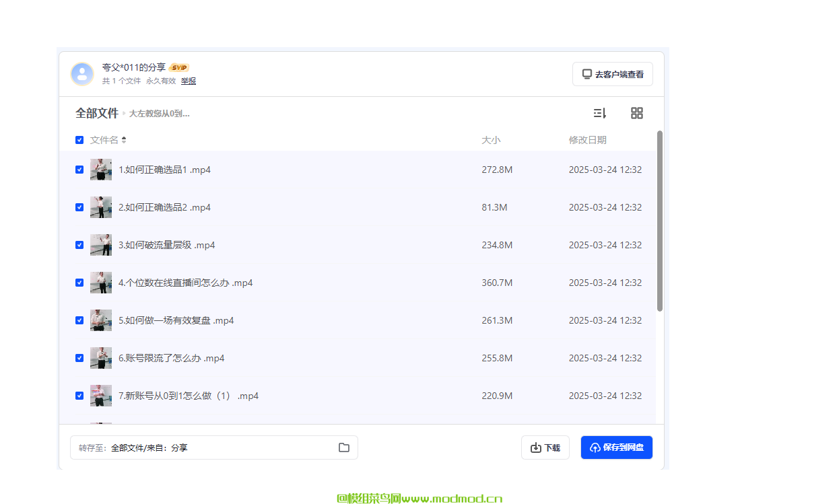Click the 保存到网盘 button
The image size is (839, 504).
tap(616, 447)
